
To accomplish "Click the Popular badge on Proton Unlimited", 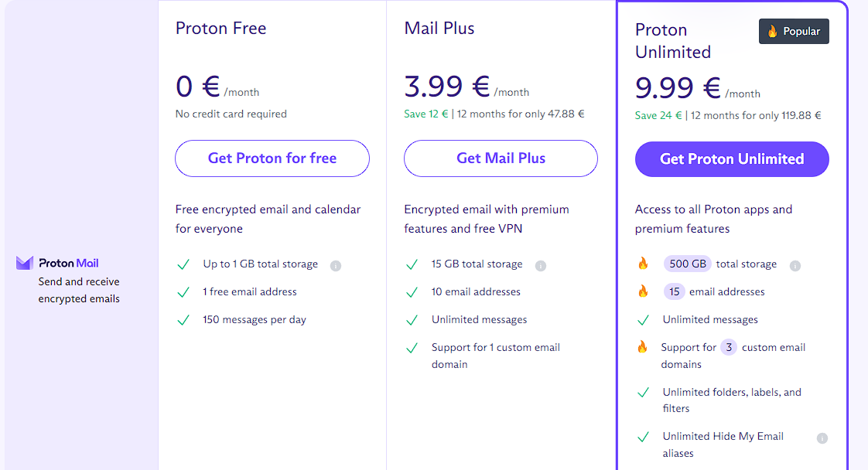I will pyautogui.click(x=794, y=31).
